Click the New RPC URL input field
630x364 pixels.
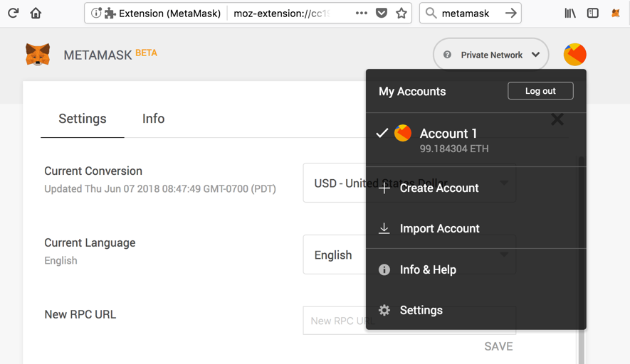point(333,321)
